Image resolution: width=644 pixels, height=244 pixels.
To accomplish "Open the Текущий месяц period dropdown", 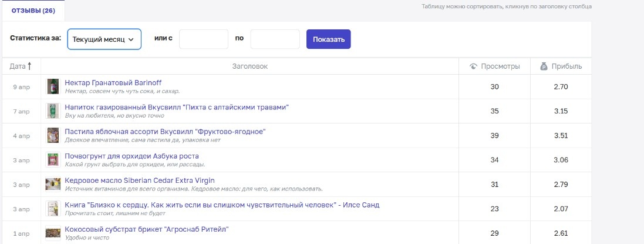I will click(x=104, y=39).
